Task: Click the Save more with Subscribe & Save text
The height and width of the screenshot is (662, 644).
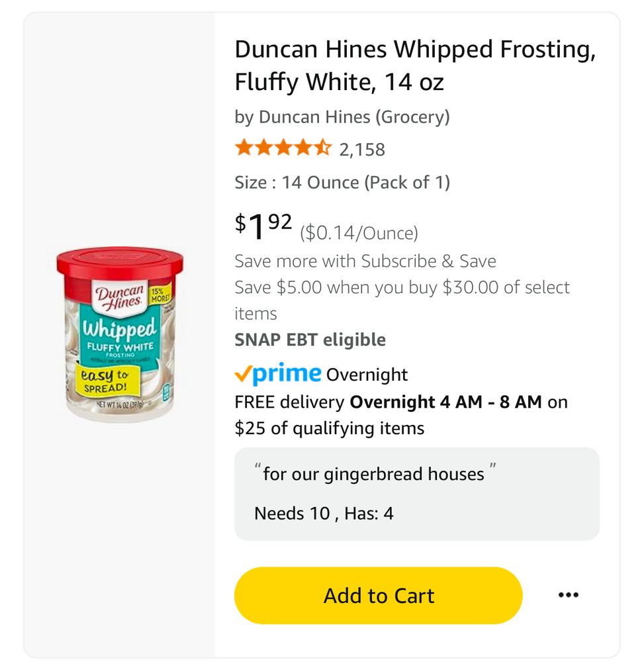Action: pyautogui.click(x=365, y=261)
